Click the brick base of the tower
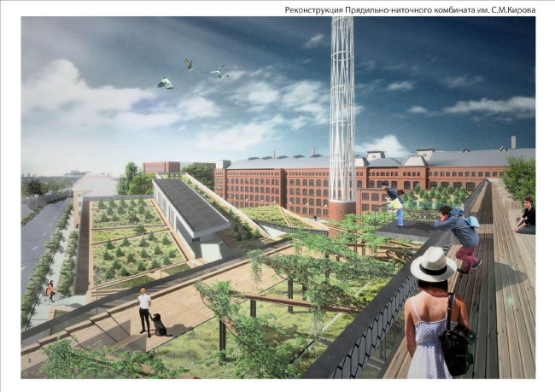This screenshot has height=392, width=555. (342, 210)
